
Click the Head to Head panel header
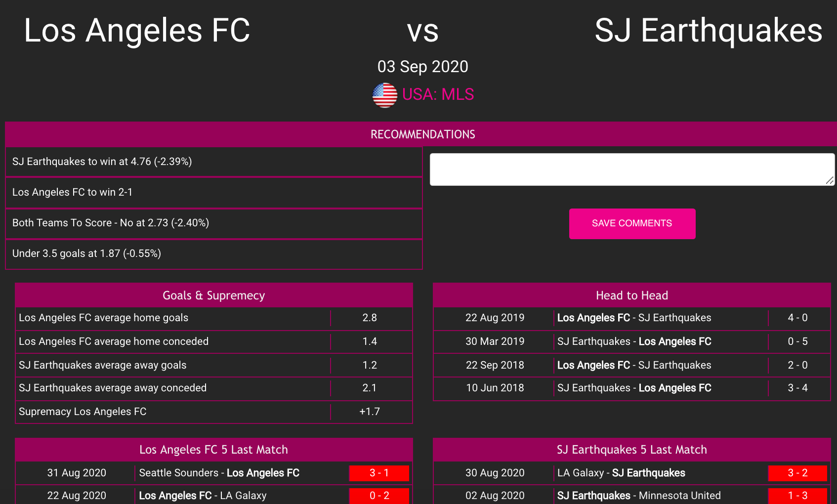(x=632, y=295)
